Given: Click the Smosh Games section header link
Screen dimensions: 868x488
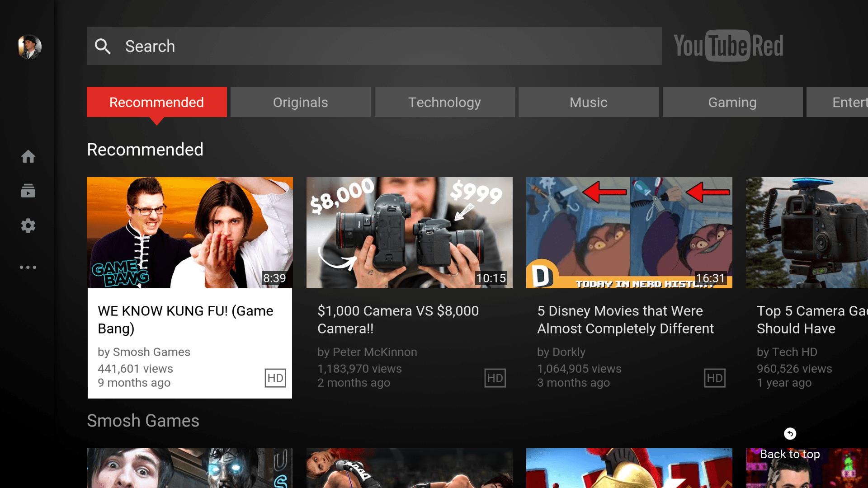Looking at the screenshot, I should coord(142,421).
